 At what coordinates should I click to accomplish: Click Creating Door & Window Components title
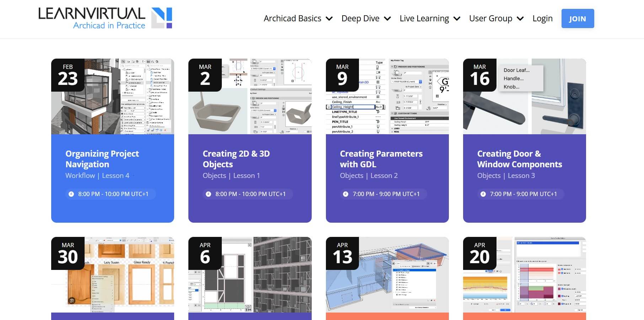click(520, 159)
